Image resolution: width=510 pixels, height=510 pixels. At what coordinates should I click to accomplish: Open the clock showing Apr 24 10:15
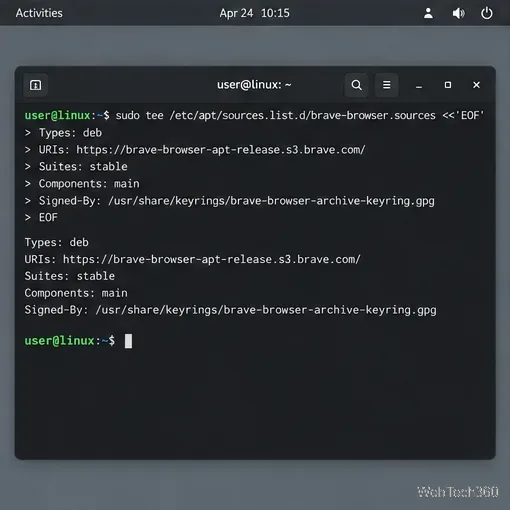click(x=254, y=13)
